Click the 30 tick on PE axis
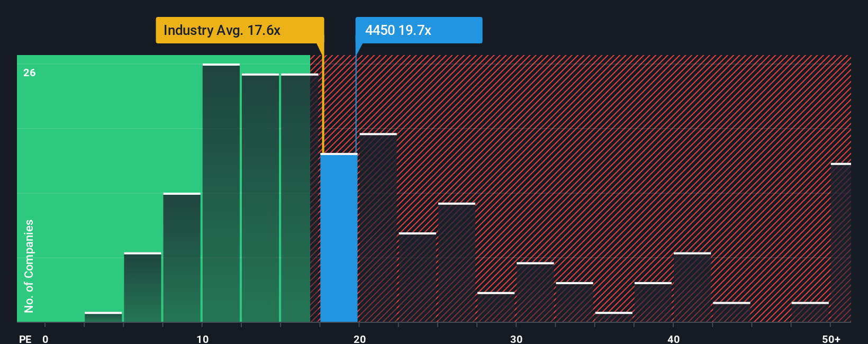868x344 pixels. tap(516, 339)
